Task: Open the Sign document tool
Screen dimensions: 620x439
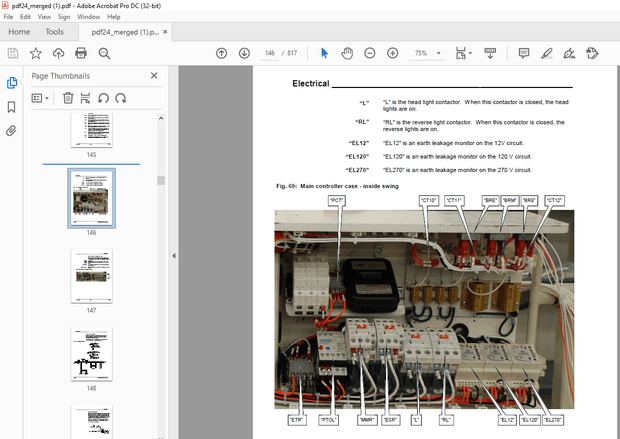Action: point(569,53)
